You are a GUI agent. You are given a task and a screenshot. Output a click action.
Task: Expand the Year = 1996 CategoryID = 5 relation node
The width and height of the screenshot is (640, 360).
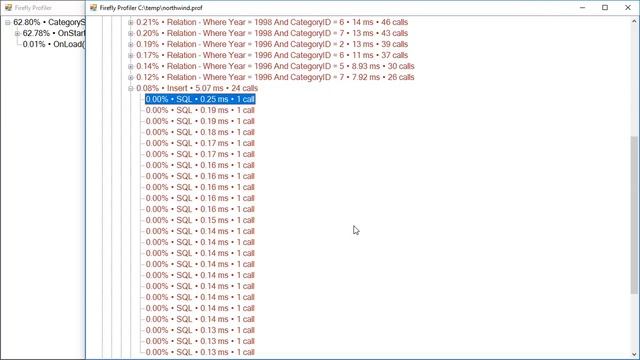click(131, 67)
